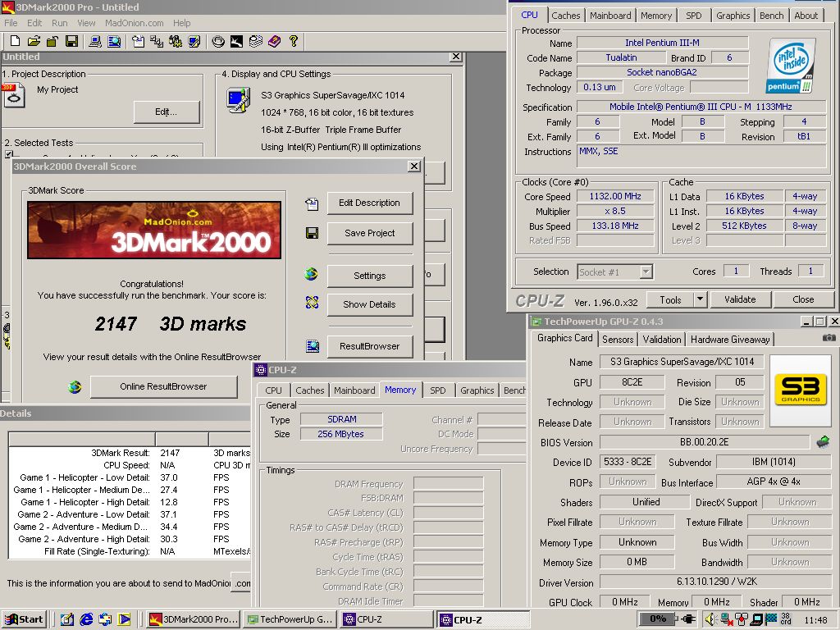Click the icon beside ResultBrowser button
Image resolution: width=840 pixels, height=630 pixels.
click(313, 346)
